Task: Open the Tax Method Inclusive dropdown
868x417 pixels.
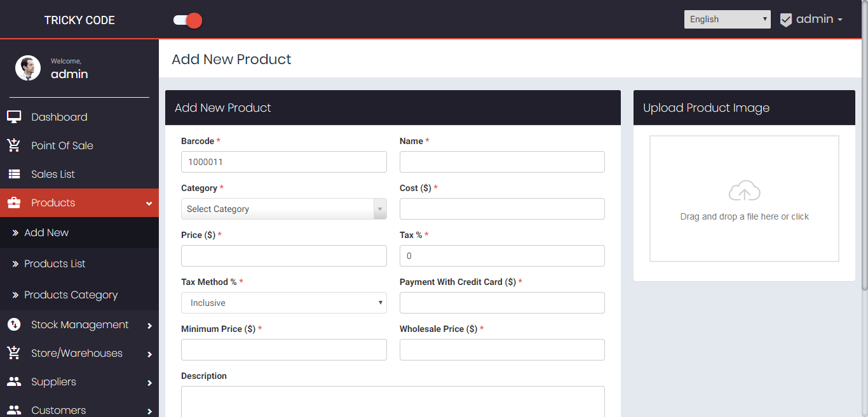Action: pos(283,303)
